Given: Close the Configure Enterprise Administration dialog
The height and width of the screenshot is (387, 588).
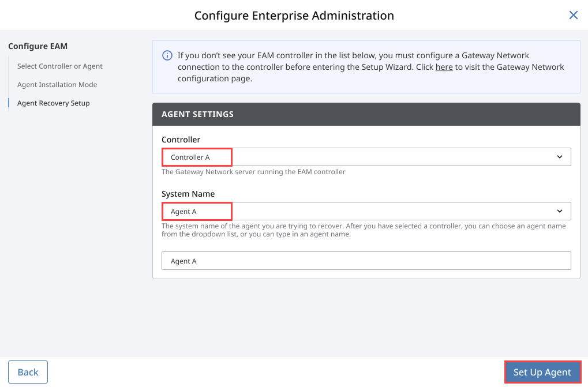Looking at the screenshot, I should (x=573, y=16).
